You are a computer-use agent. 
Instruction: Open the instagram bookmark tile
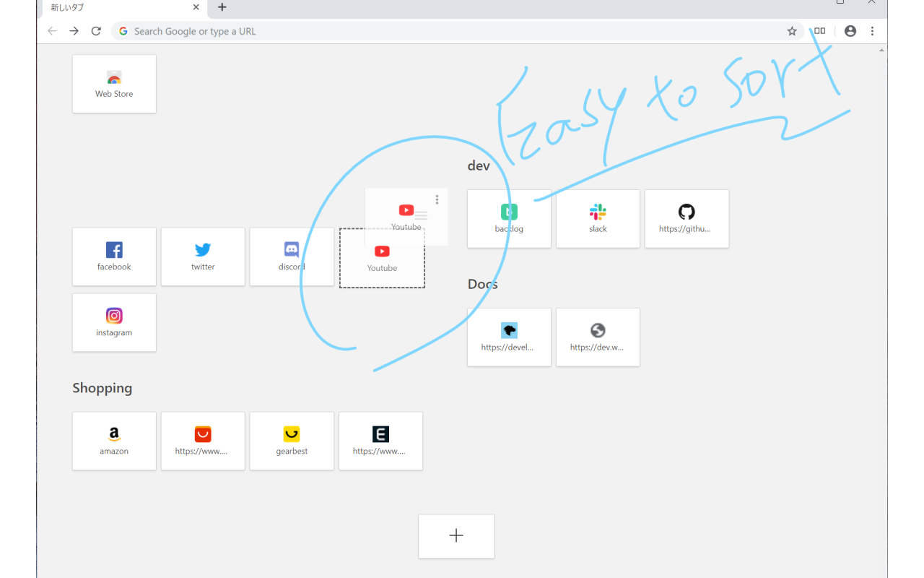coord(114,322)
